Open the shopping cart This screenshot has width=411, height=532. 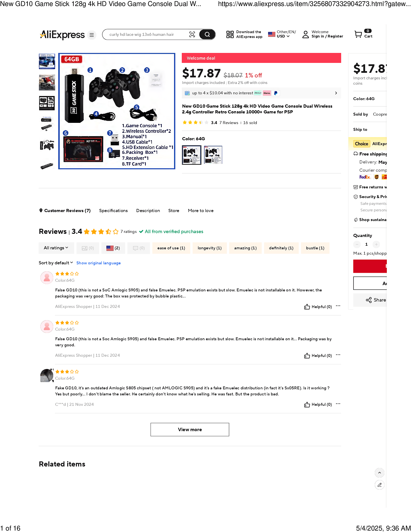pos(363,34)
